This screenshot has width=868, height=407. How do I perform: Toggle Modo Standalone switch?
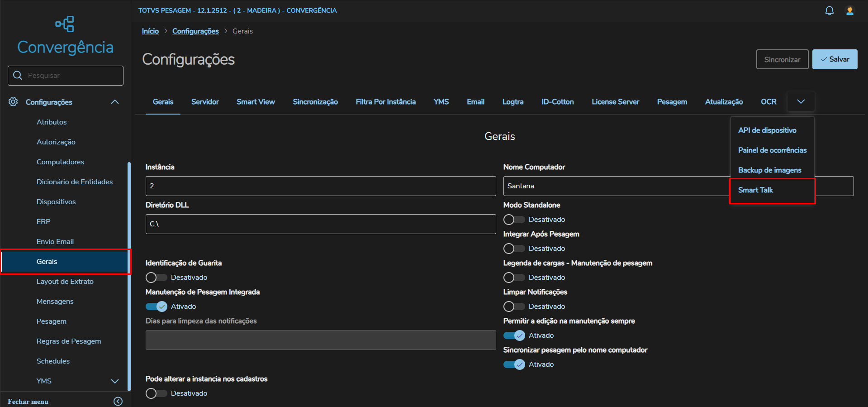click(514, 220)
